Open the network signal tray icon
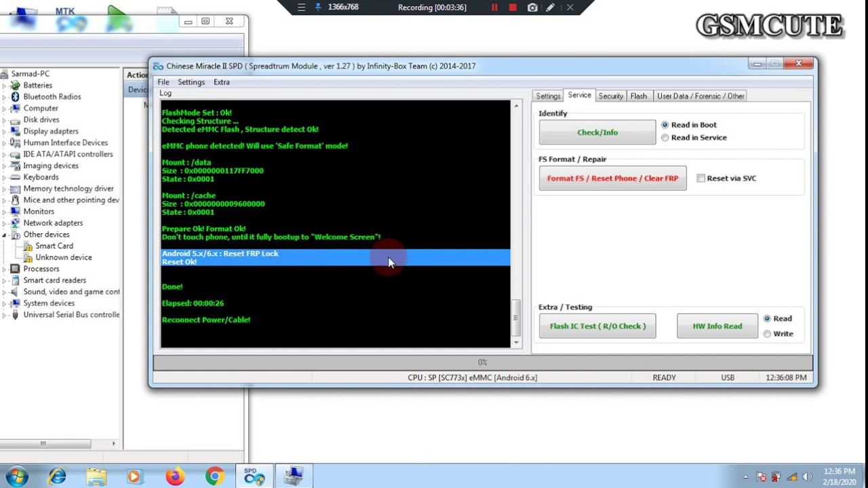The width and height of the screenshot is (868, 488). coord(792,477)
